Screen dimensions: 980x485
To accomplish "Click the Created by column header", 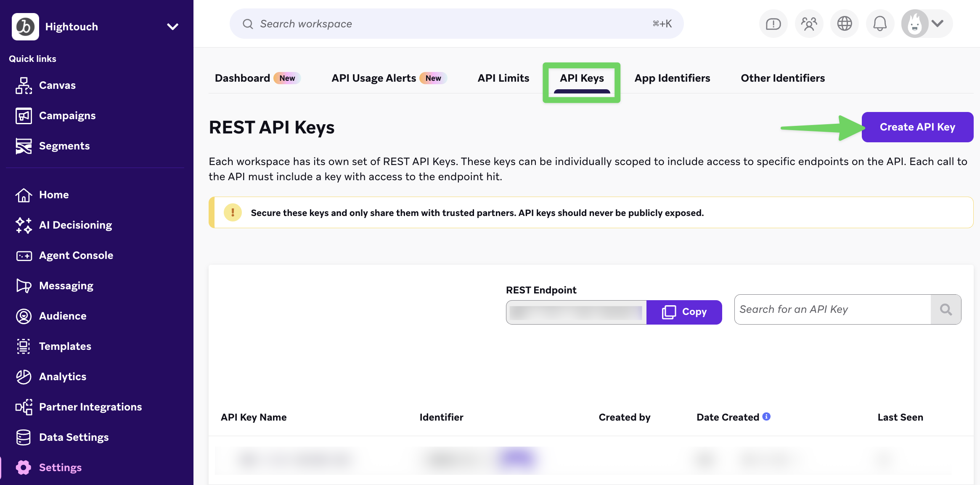I will pos(625,417).
